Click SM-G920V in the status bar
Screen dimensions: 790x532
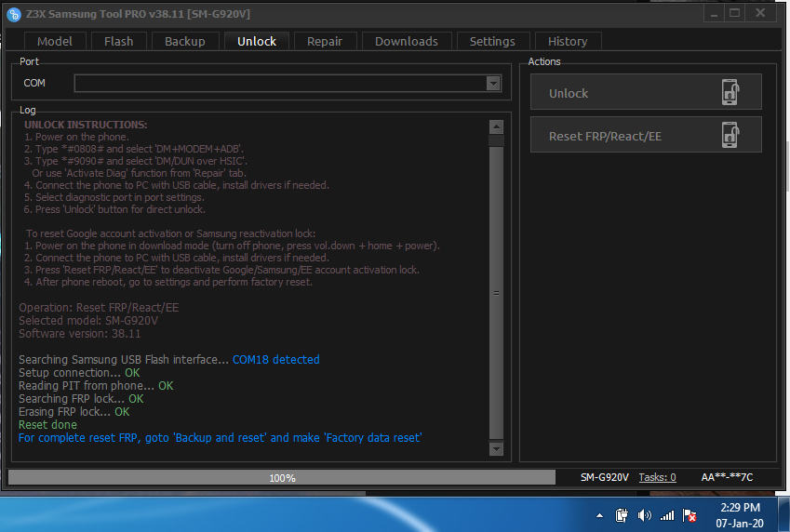click(x=605, y=477)
